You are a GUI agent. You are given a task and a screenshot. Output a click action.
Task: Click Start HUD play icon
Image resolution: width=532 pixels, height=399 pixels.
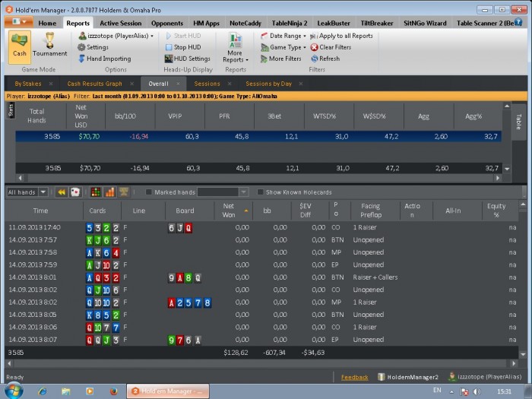[169, 36]
